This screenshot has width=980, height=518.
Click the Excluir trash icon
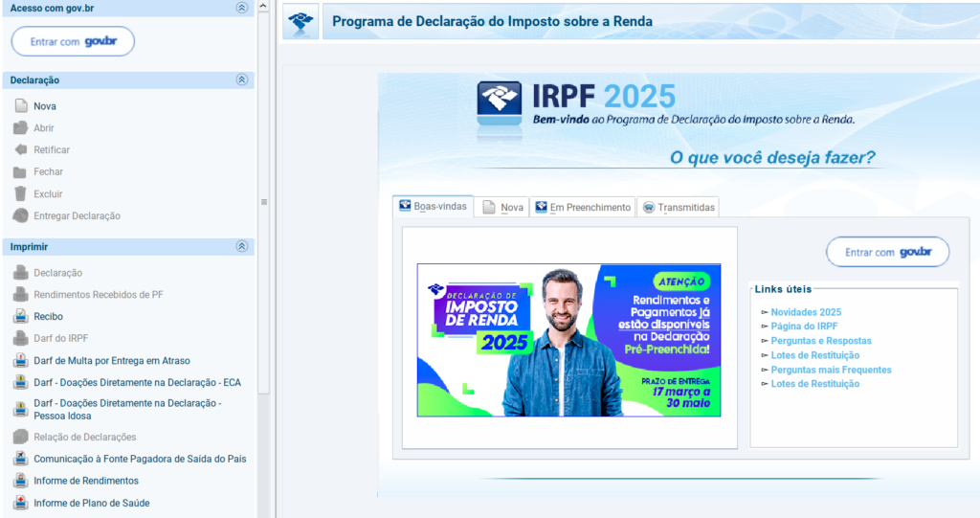(21, 194)
